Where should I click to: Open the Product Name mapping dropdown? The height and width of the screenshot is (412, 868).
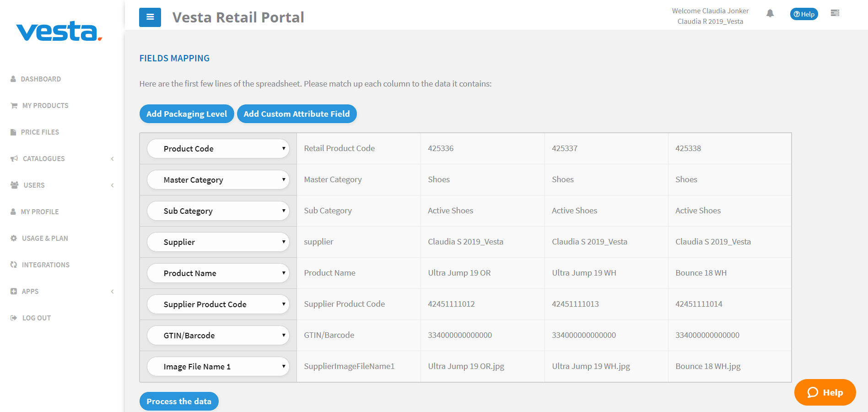click(x=218, y=273)
